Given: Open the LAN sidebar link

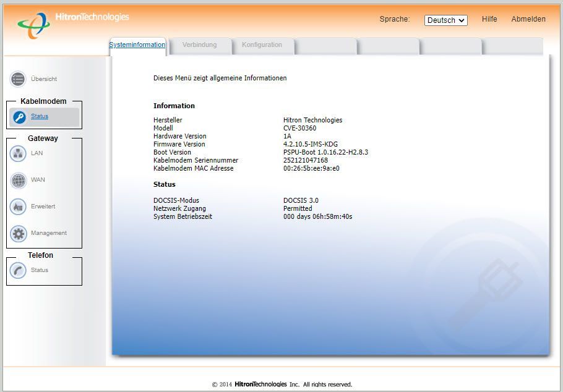Looking at the screenshot, I should (37, 153).
